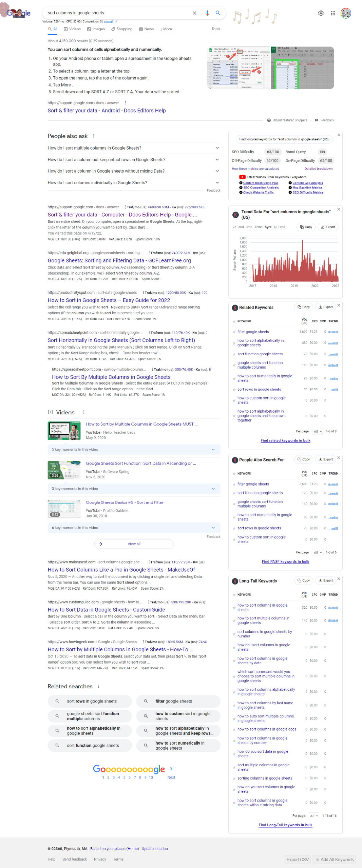
Task: Star the 'how to custom sort in google sheets' Related Keywords row
Action: pos(234,400)
